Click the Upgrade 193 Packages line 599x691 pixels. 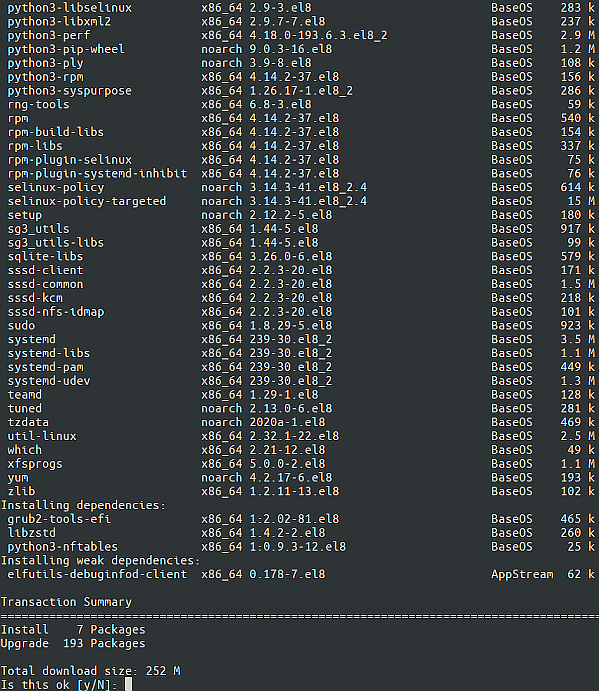(73, 643)
